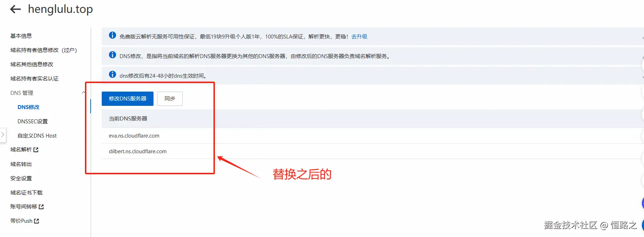The image size is (644, 237).
Task: Open 账号间转移 external link icon
Action: pos(41,207)
